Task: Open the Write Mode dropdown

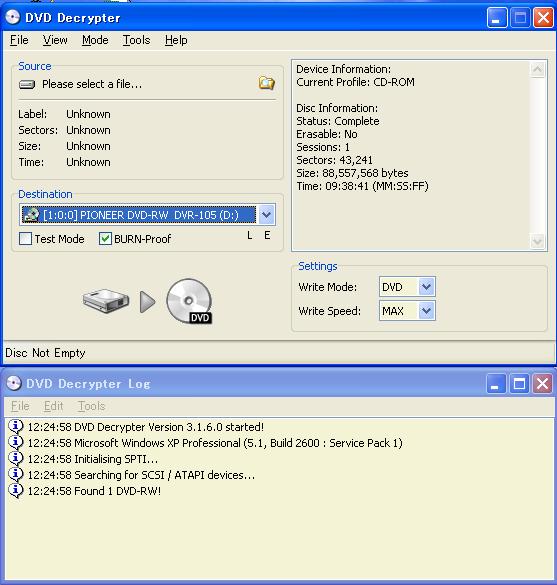Action: [x=426, y=287]
